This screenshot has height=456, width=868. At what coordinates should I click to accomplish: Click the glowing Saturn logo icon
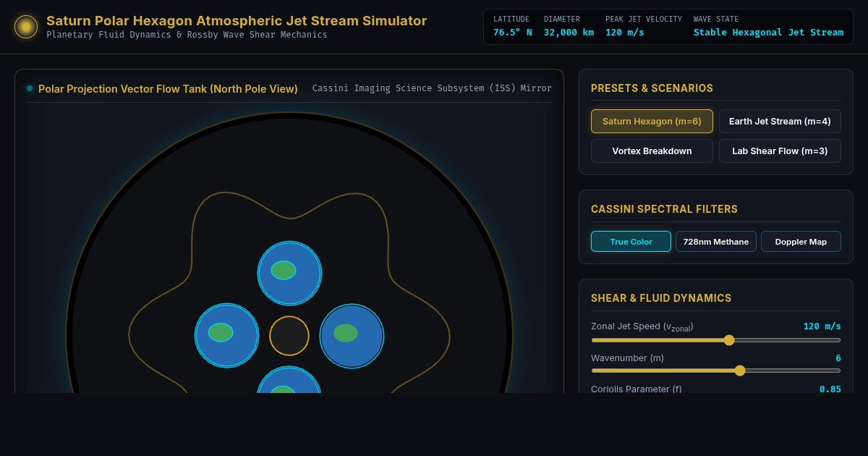pos(26,27)
